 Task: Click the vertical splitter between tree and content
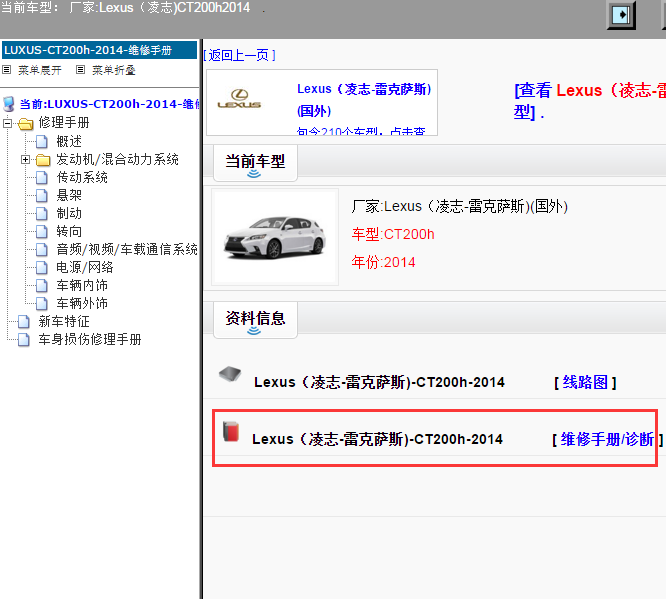pyautogui.click(x=201, y=319)
